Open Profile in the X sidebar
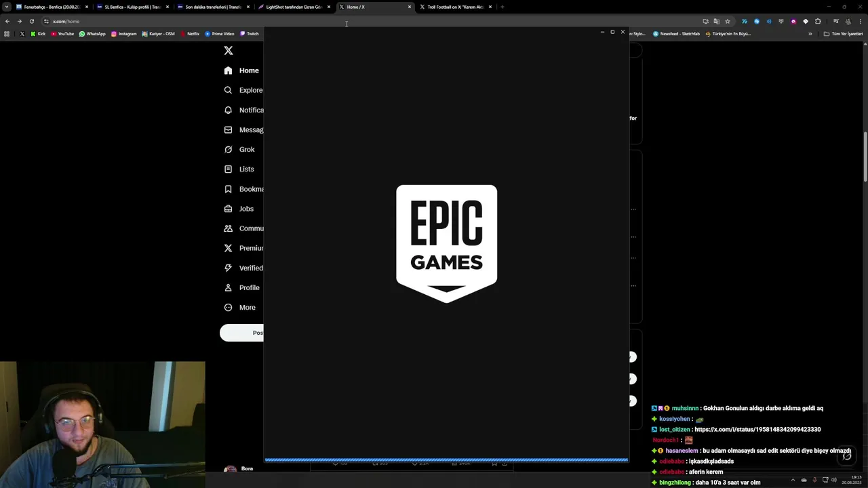868x488 pixels. coord(242,287)
